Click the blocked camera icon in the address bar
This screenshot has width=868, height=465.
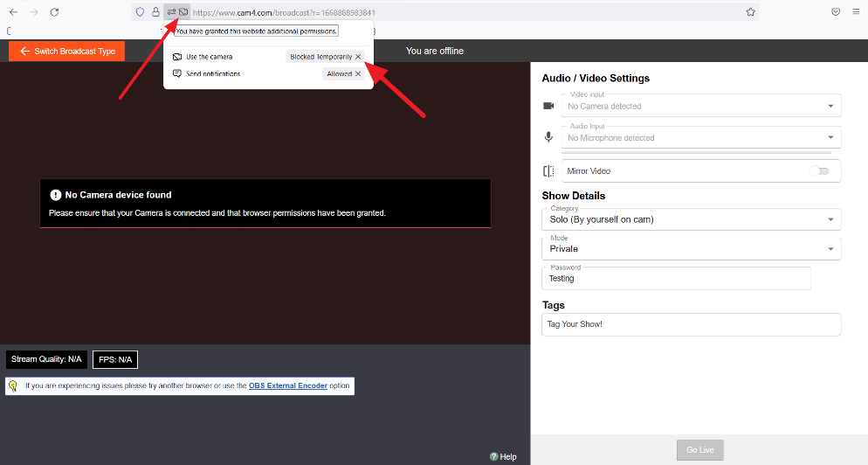pyautogui.click(x=183, y=12)
